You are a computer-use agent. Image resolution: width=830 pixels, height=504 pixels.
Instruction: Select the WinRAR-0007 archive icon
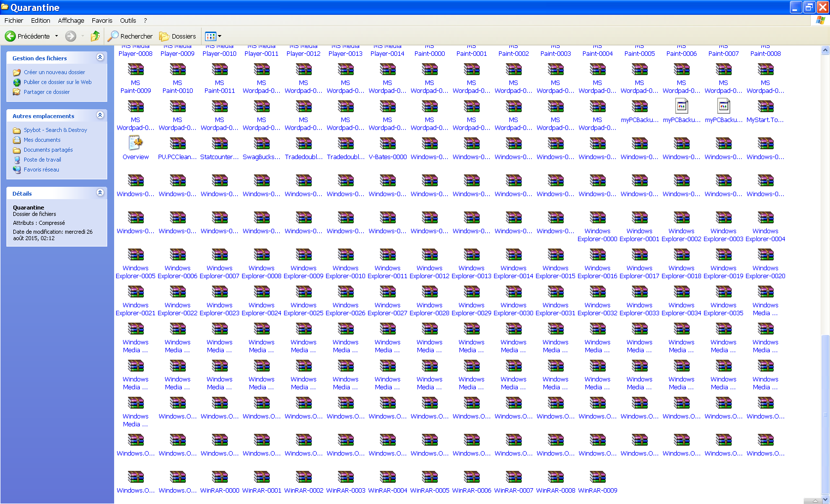click(x=513, y=477)
